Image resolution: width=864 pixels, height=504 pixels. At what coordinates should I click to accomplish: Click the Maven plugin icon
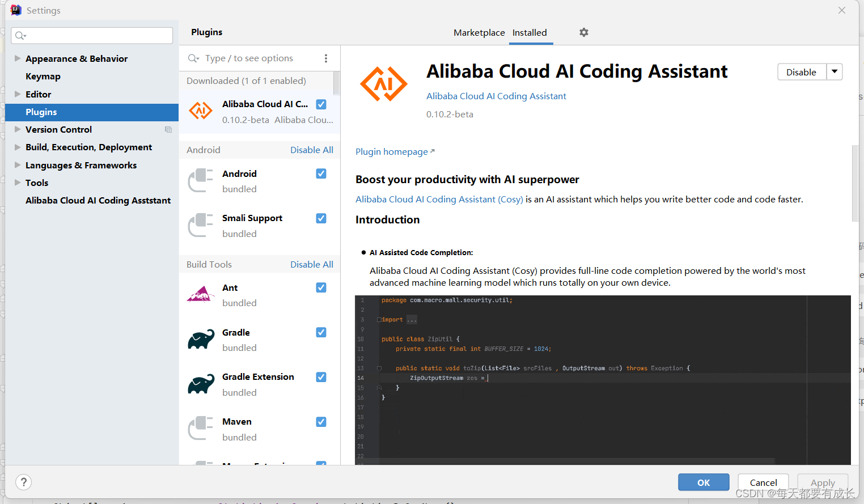200,427
